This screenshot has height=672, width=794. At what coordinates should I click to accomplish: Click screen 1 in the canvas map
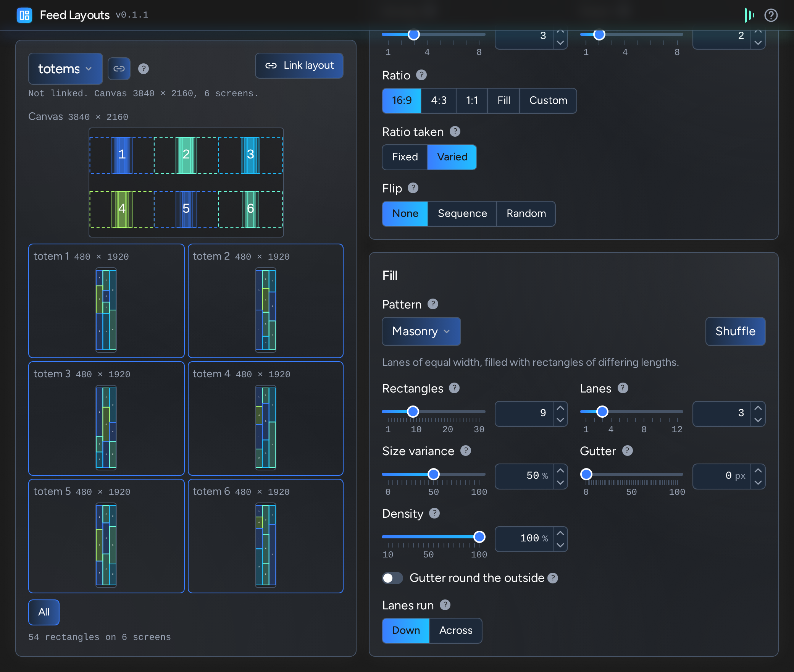pyautogui.click(x=122, y=155)
